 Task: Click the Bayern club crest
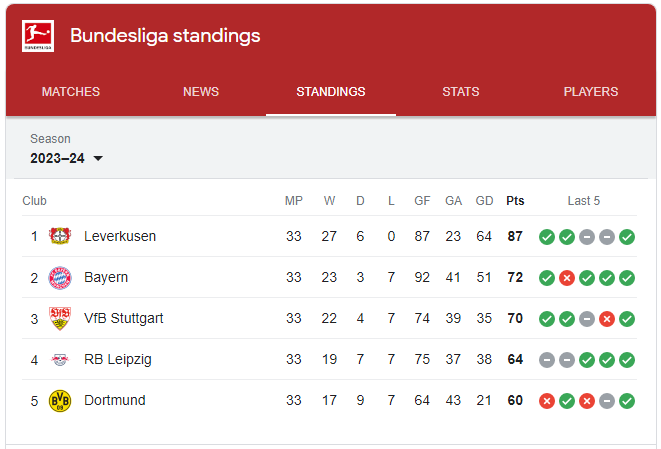[x=60, y=277]
